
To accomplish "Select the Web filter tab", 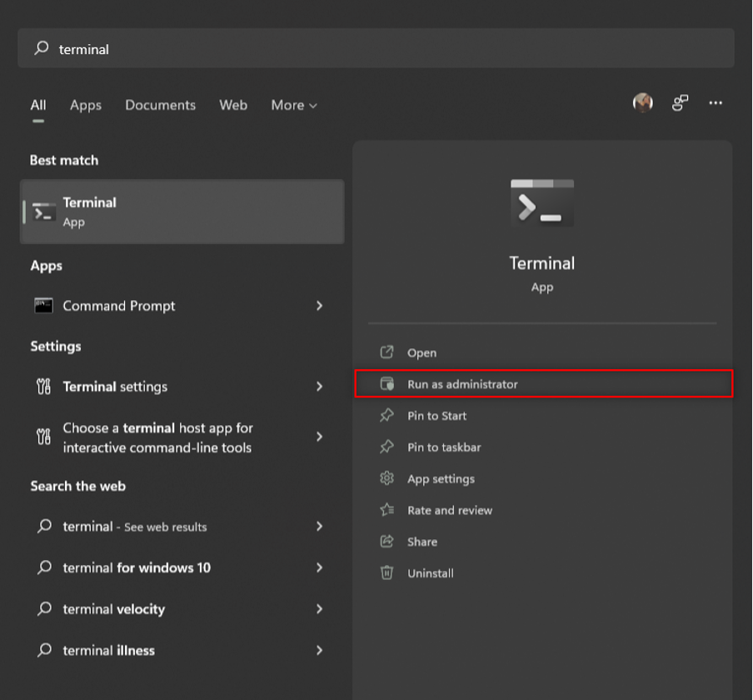I will click(x=233, y=105).
